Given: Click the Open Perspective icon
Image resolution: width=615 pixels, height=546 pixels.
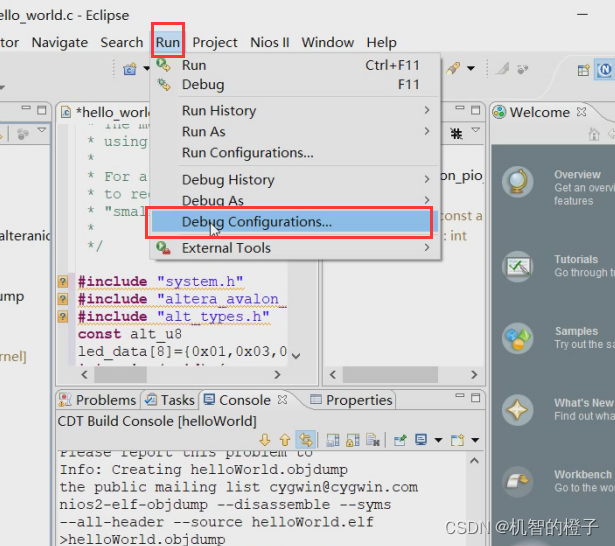Looking at the screenshot, I should pos(584,70).
